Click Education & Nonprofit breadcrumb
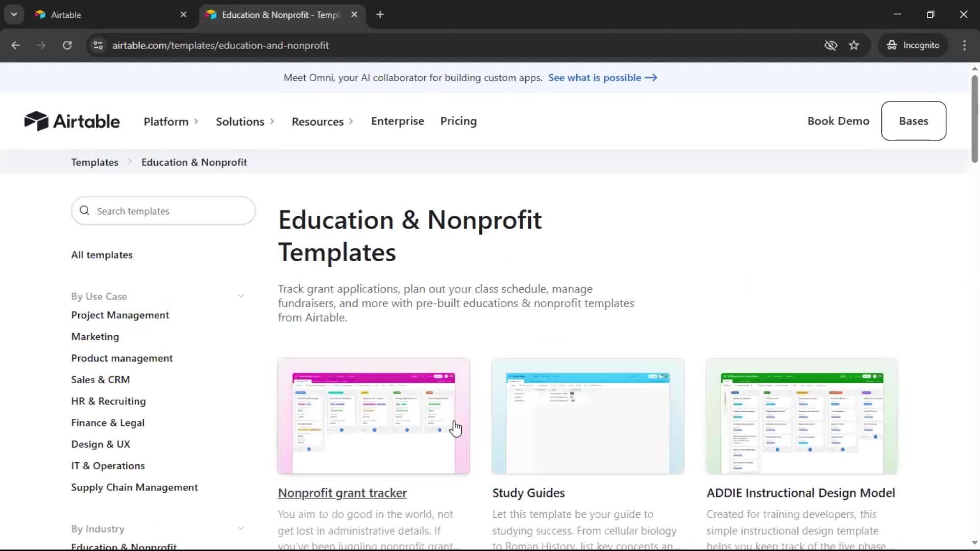 pyautogui.click(x=194, y=162)
